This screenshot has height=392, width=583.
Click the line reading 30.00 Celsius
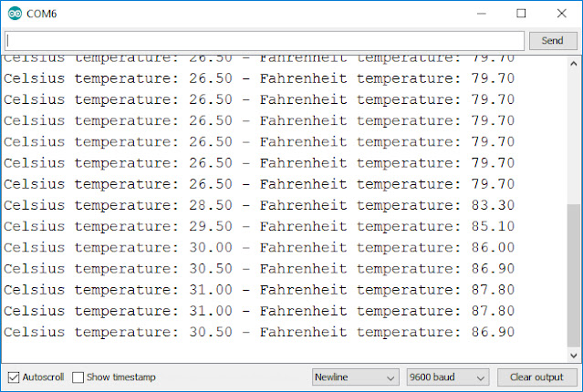coord(259,247)
